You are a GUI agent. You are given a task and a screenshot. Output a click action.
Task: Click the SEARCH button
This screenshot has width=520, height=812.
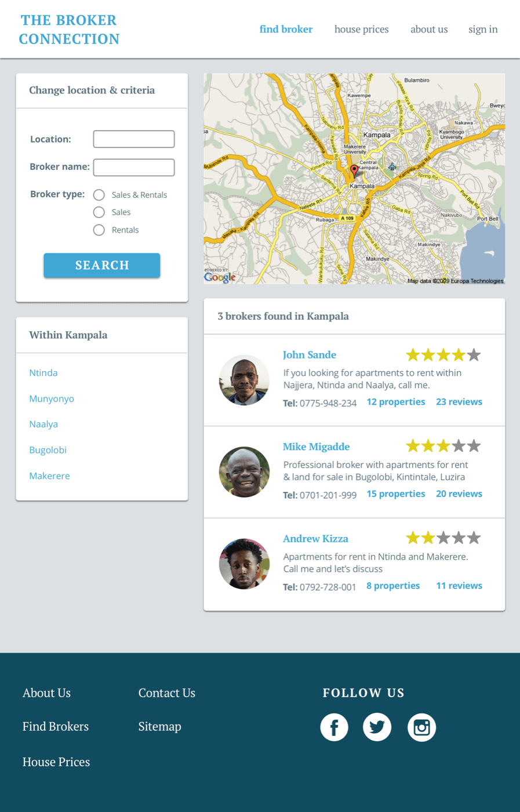[x=102, y=265]
